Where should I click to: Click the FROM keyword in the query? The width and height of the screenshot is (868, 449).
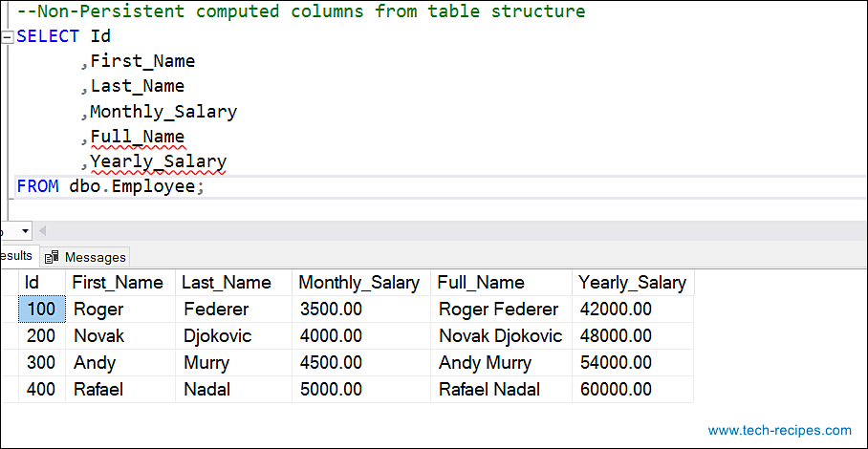37,187
